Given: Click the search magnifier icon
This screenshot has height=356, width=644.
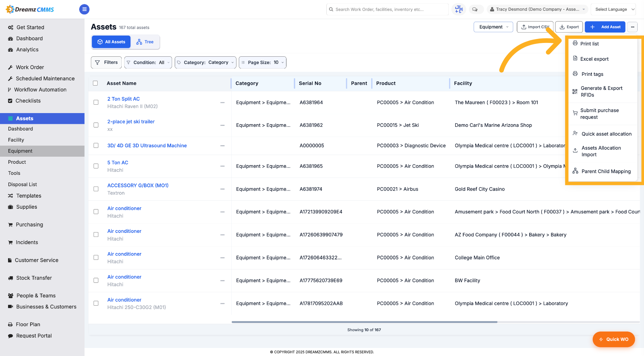Looking at the screenshot, I should tap(331, 9).
